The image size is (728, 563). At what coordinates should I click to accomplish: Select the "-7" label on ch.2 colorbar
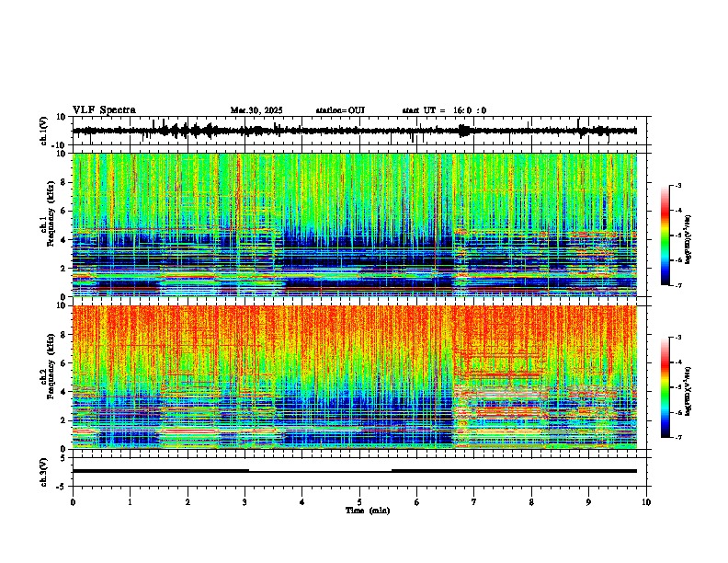pos(678,437)
